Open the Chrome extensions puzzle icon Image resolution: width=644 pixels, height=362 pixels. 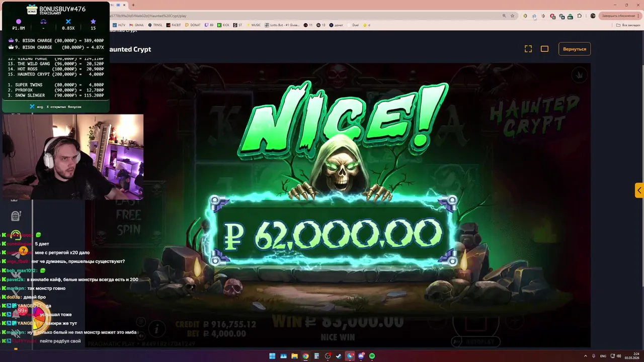pyautogui.click(x=579, y=16)
